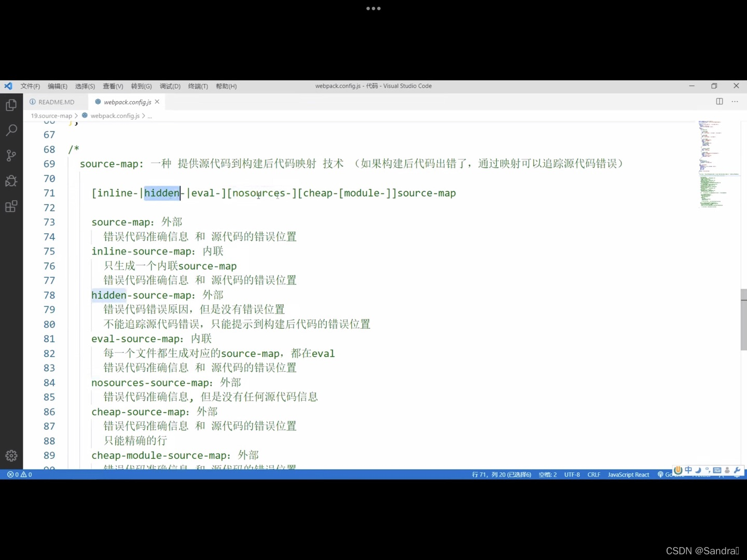Toggle the IME moon icon

698,470
